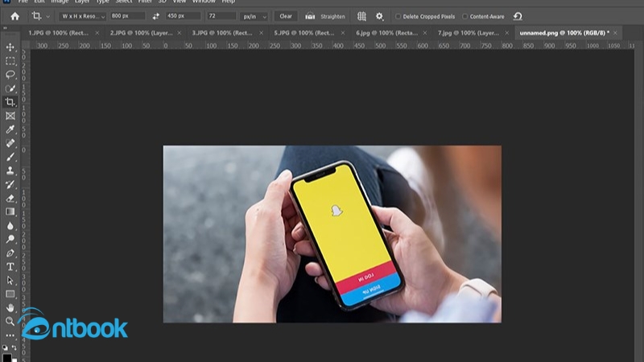Select the Gradient tool
The height and width of the screenshot is (362, 644).
pos(10,212)
